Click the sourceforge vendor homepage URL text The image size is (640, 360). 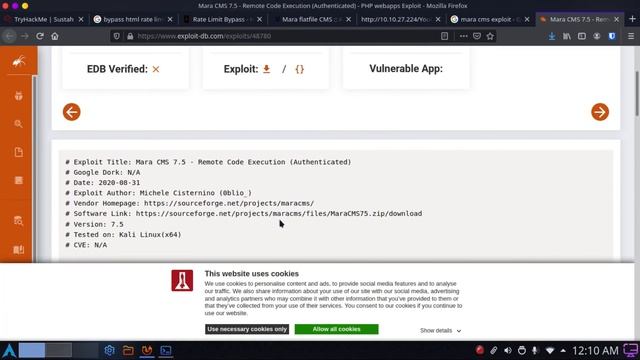[x=229, y=203]
